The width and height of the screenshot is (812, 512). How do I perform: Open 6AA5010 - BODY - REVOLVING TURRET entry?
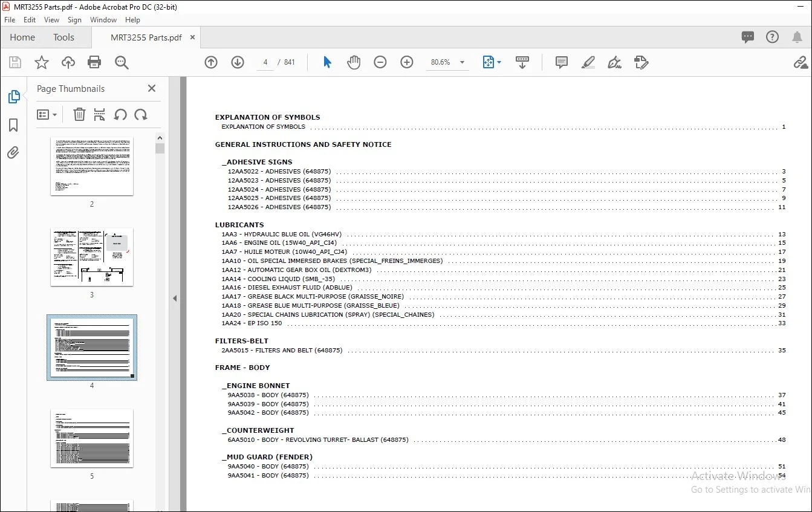pyautogui.click(x=507, y=439)
